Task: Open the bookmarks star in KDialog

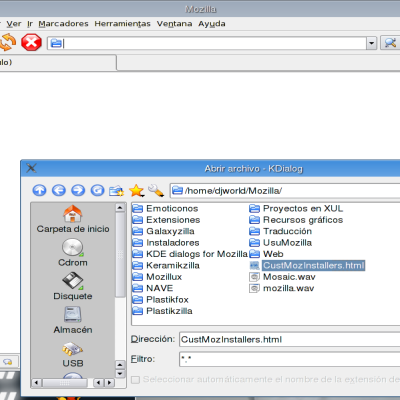Action: [x=136, y=190]
